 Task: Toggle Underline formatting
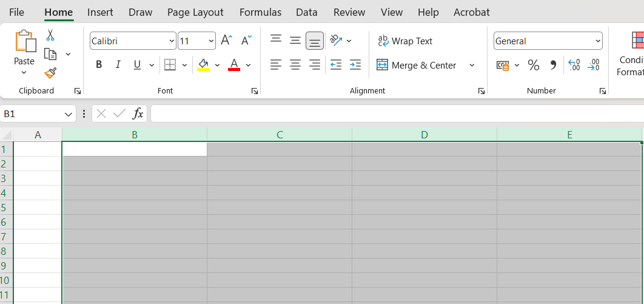point(137,64)
